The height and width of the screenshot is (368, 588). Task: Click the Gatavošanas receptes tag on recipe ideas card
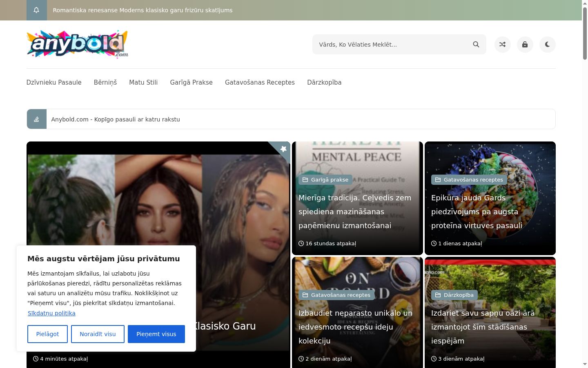336,295
